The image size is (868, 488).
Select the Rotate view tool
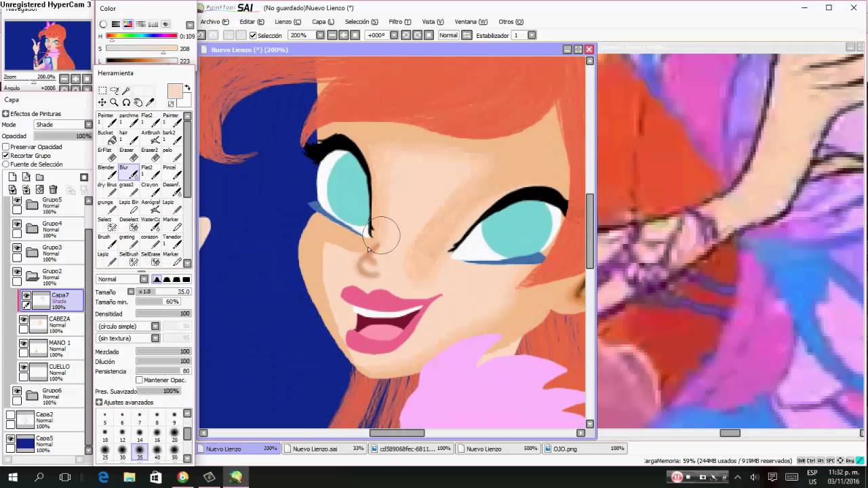(x=126, y=102)
